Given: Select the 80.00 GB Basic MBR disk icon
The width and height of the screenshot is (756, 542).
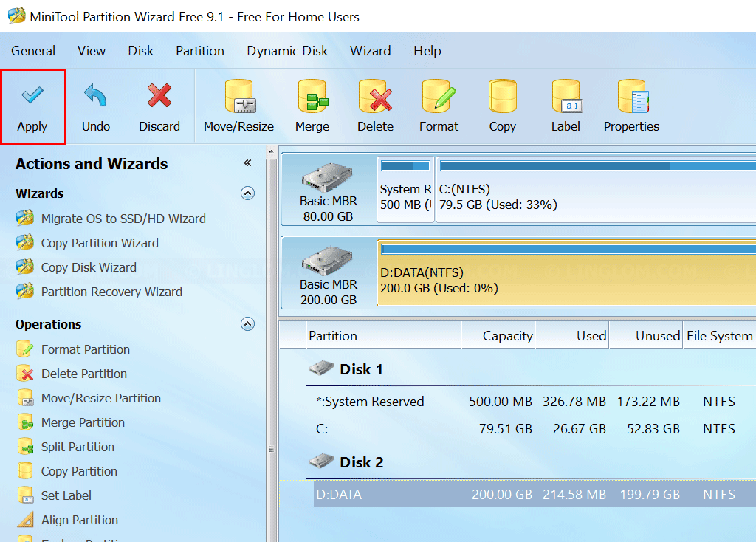Looking at the screenshot, I should tap(328, 177).
